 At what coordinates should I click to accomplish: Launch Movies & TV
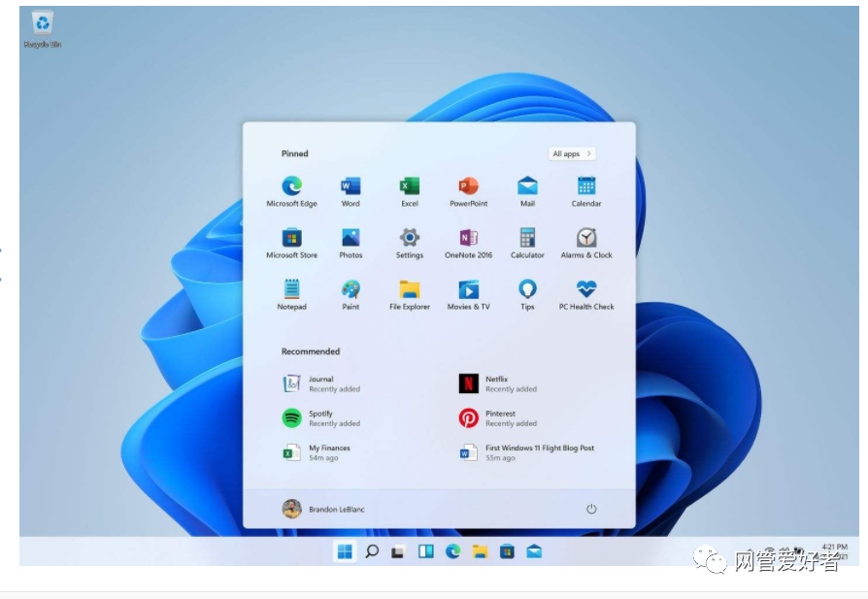(468, 294)
